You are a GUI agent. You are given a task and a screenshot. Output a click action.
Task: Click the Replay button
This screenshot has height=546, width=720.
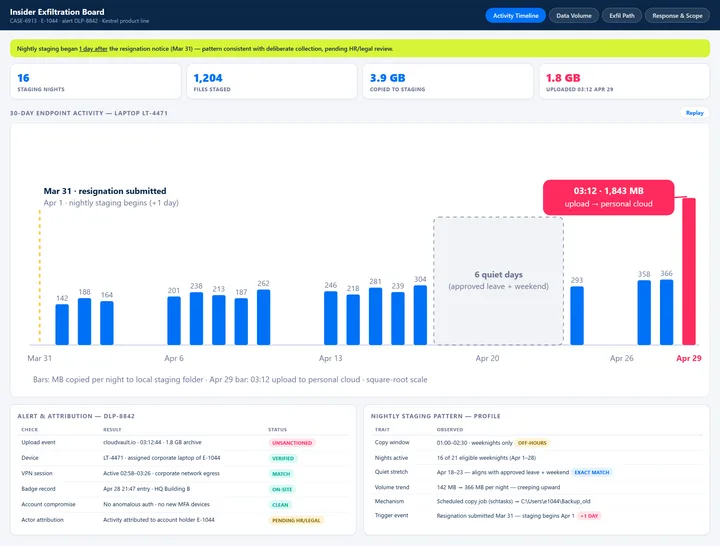tap(694, 113)
